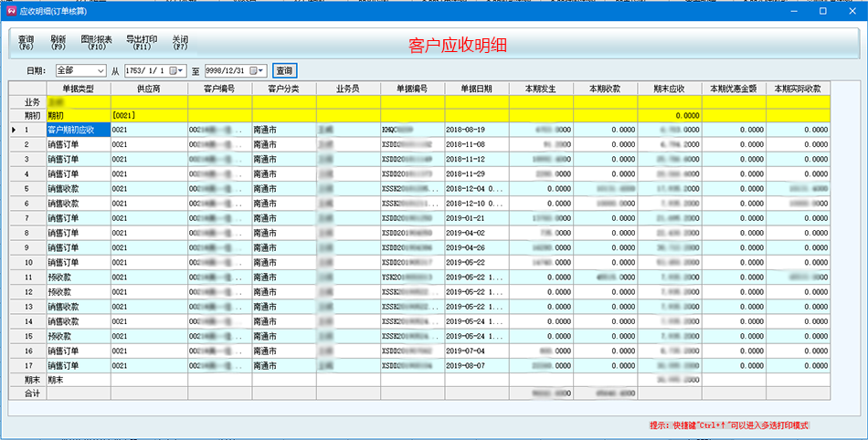Click the 本期发生 column header
This screenshot has height=440, width=868.
pyautogui.click(x=542, y=89)
